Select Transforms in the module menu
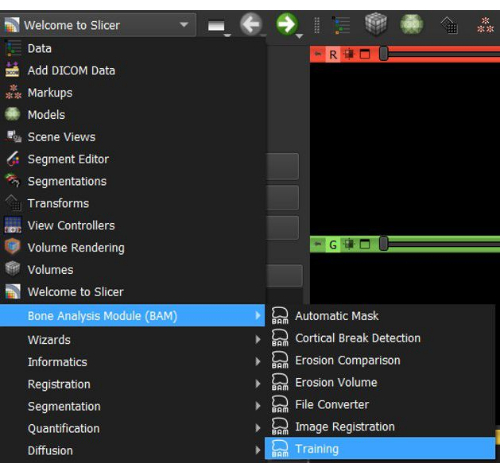Viewport: 500px width, 473px height. (x=133, y=203)
